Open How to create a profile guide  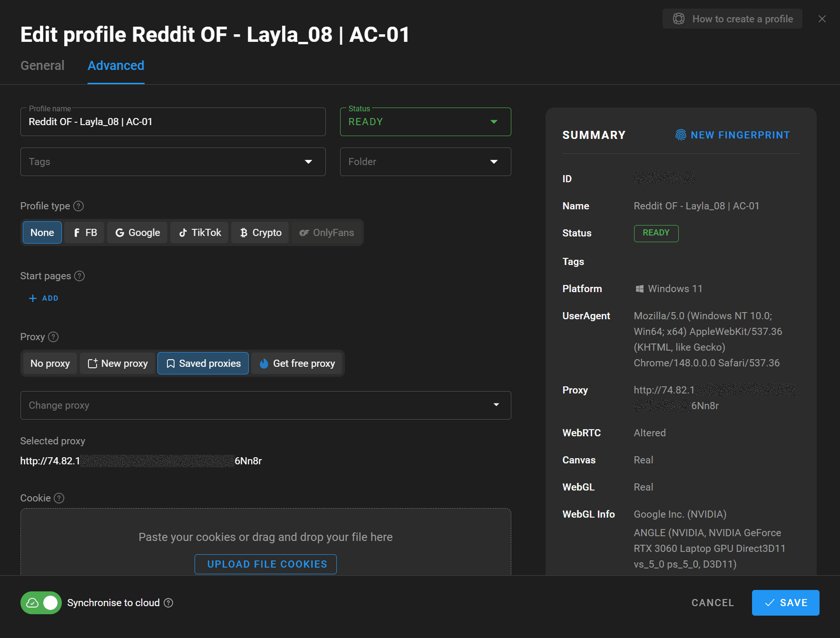click(733, 19)
